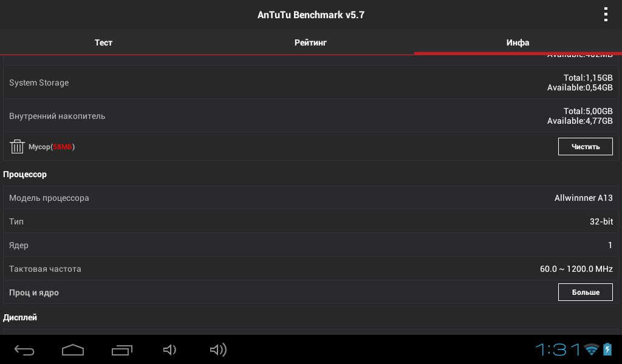The height and width of the screenshot is (364, 622).
Task: Select the Модель процессора row
Action: [x=311, y=198]
